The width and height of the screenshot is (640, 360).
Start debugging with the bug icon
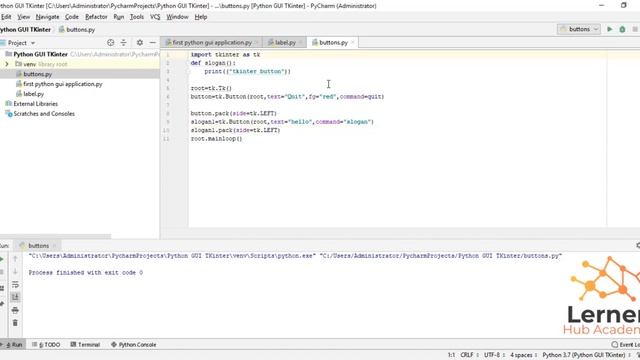click(622, 29)
